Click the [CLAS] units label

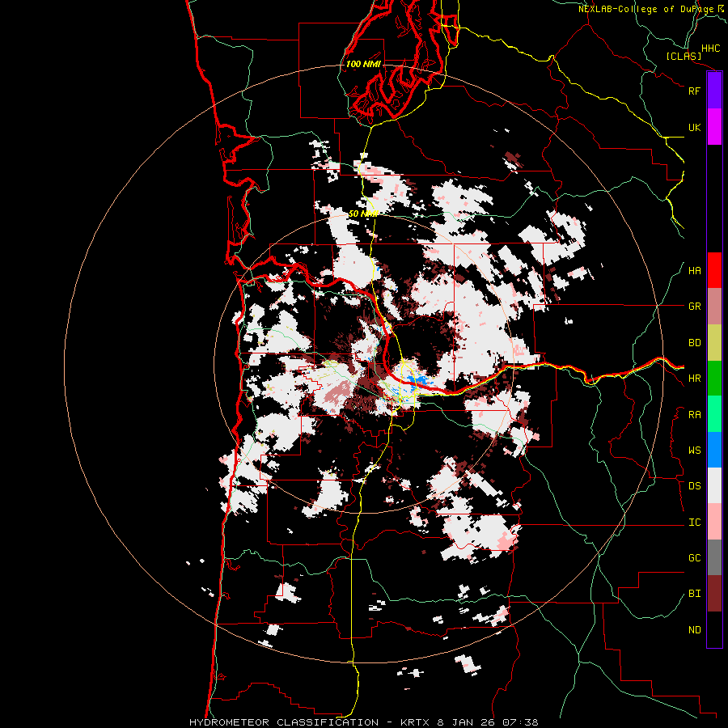[684, 57]
